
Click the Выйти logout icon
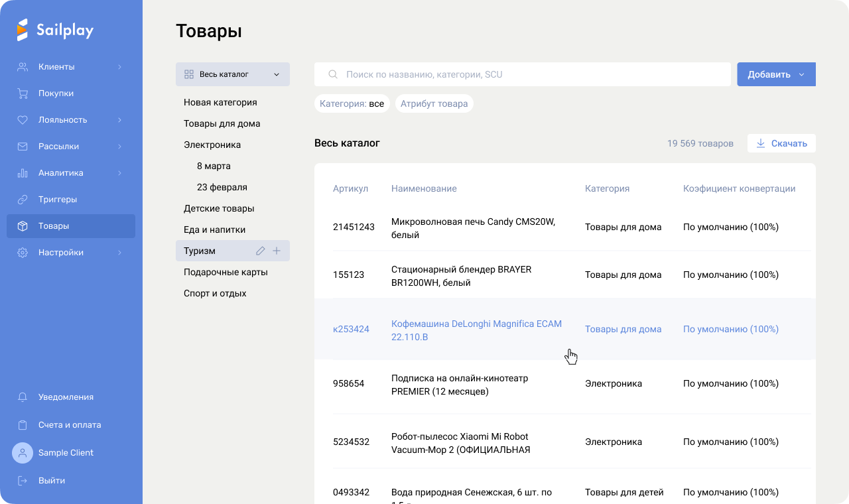[x=23, y=481]
